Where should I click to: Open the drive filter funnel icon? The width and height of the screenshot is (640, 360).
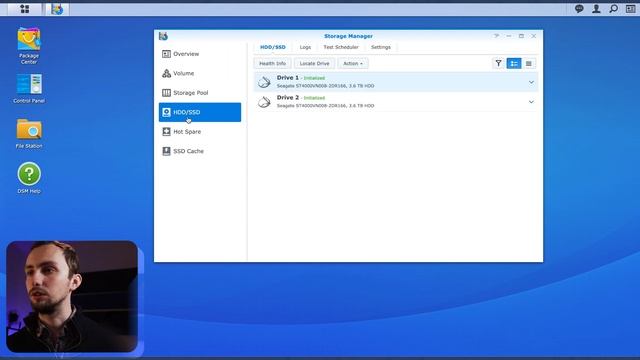(x=498, y=63)
